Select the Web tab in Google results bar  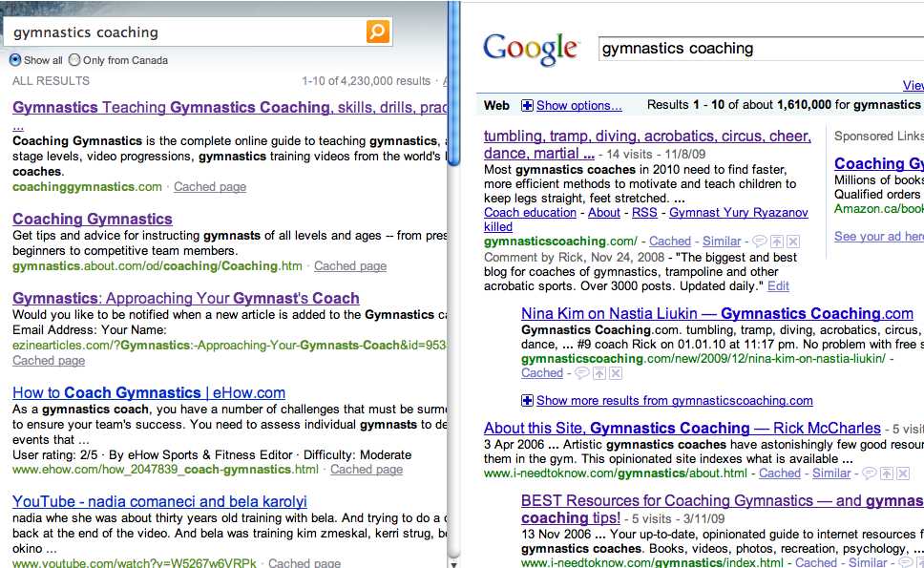click(496, 105)
